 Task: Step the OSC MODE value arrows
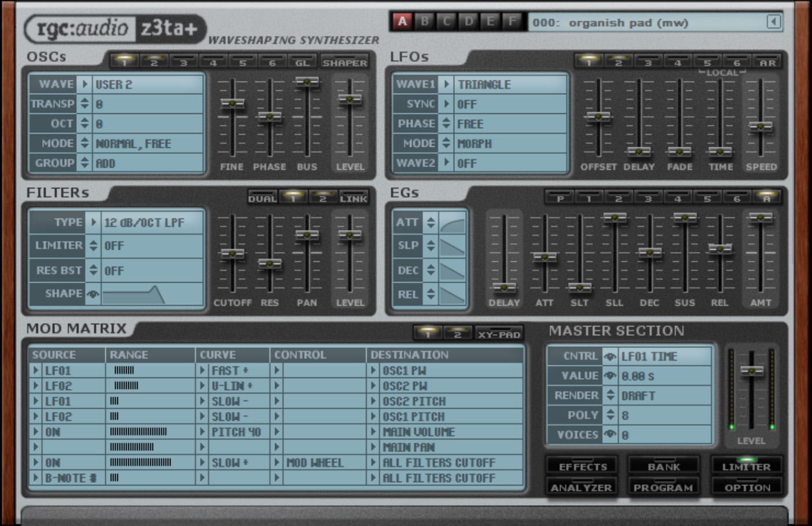85,143
